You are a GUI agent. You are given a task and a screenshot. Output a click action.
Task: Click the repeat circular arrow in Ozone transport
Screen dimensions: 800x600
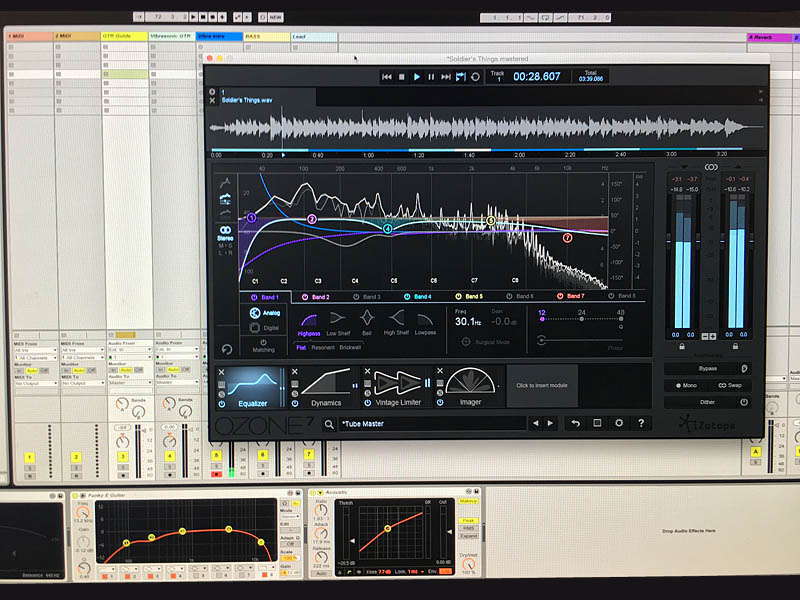(476, 77)
